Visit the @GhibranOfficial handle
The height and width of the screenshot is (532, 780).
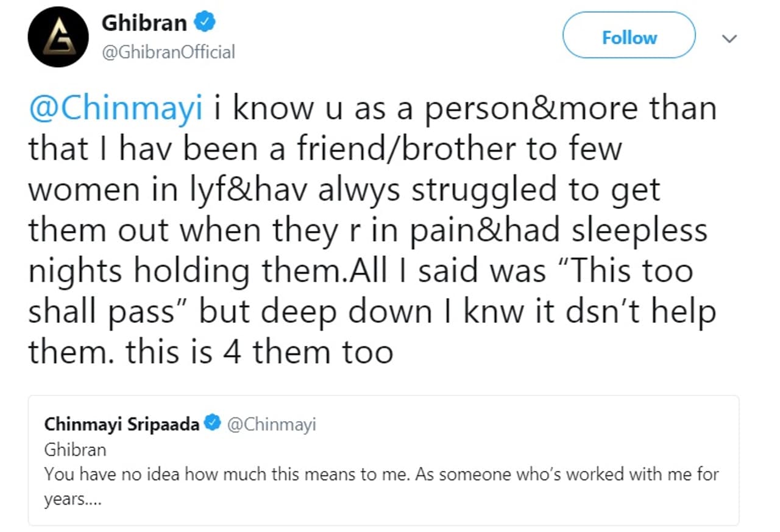coord(168,52)
